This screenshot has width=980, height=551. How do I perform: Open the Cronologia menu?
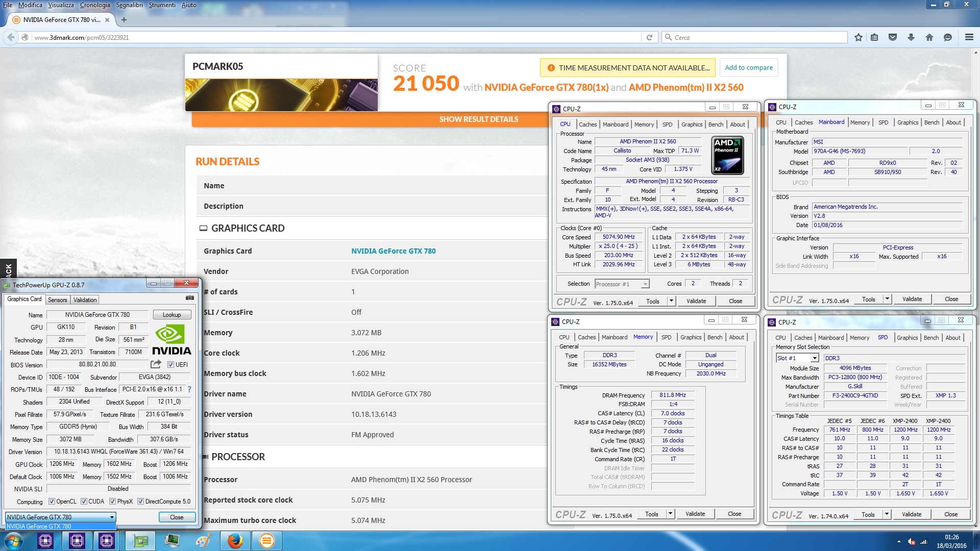tap(95, 5)
